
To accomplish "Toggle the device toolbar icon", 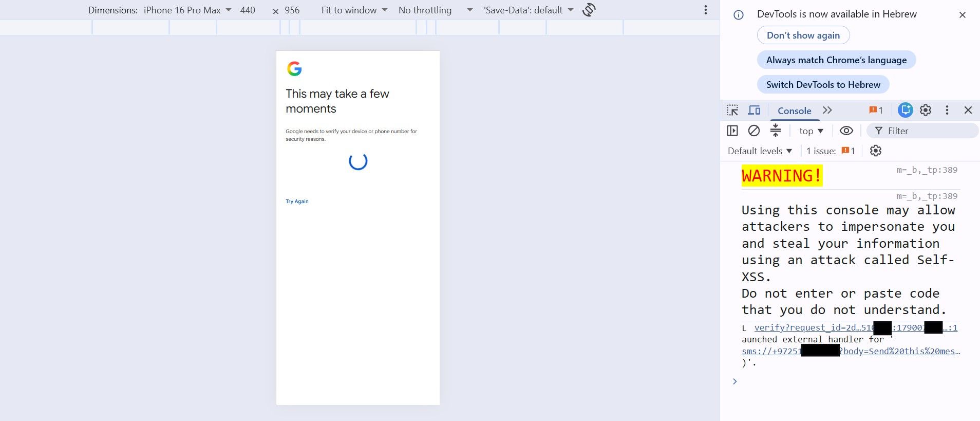I will point(754,111).
